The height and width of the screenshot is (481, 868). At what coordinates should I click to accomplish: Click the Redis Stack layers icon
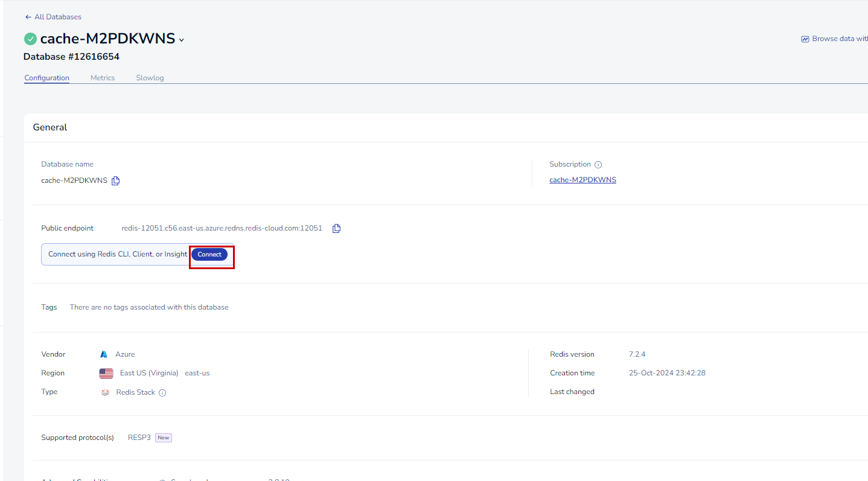tap(105, 392)
